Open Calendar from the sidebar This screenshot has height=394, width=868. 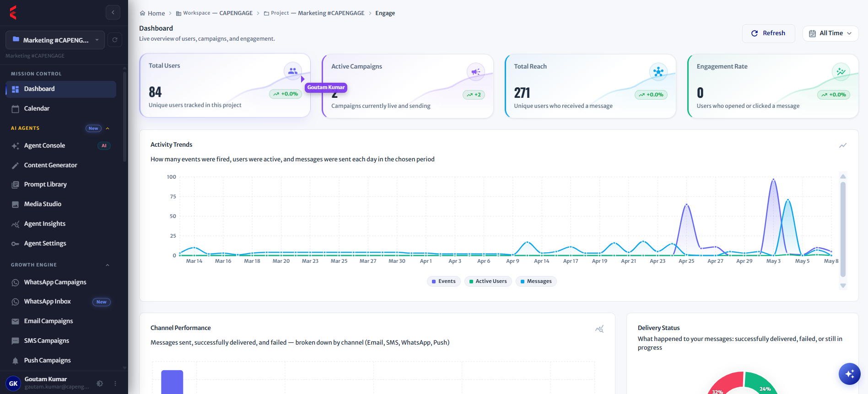click(x=61, y=109)
